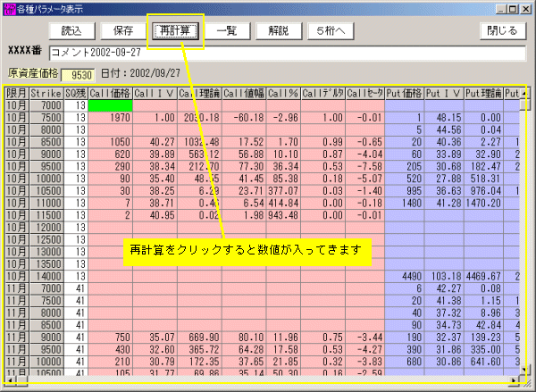
Task: Select the Call% column header
Action: pyautogui.click(x=283, y=93)
